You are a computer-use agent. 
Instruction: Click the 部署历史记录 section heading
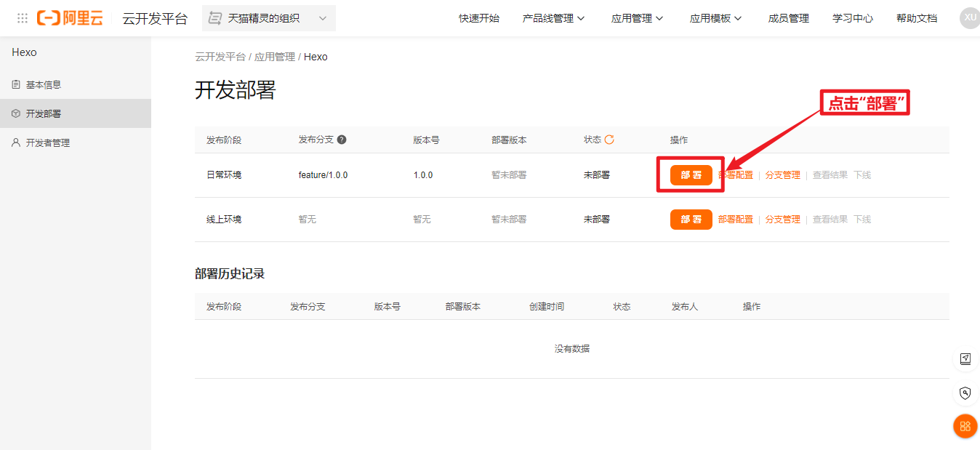(230, 274)
